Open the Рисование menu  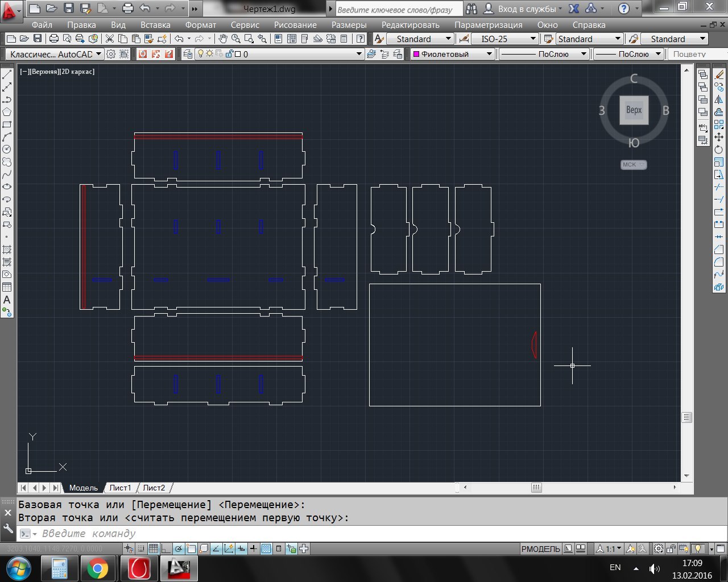295,25
